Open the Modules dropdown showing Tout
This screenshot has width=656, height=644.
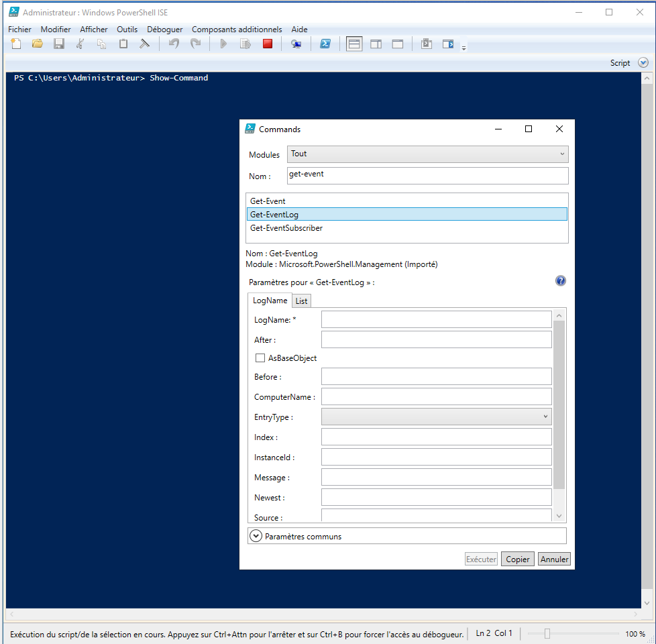[x=427, y=154]
